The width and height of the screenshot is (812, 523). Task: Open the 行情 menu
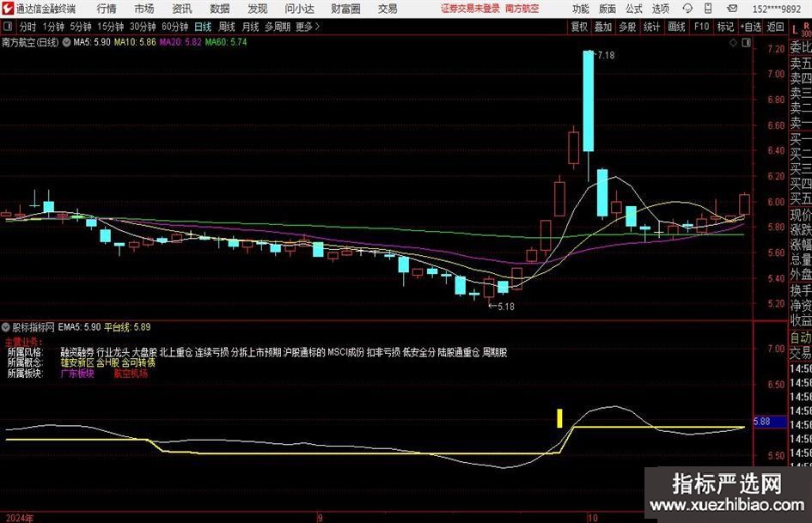[x=107, y=9]
